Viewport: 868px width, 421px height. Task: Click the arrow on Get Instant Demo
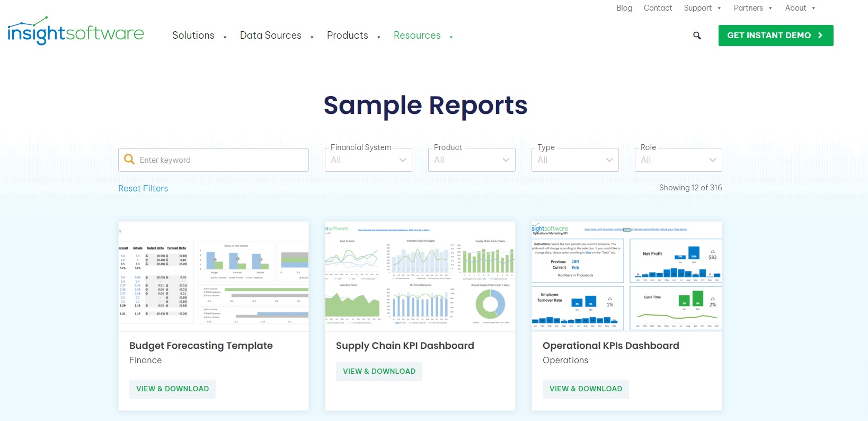point(820,36)
